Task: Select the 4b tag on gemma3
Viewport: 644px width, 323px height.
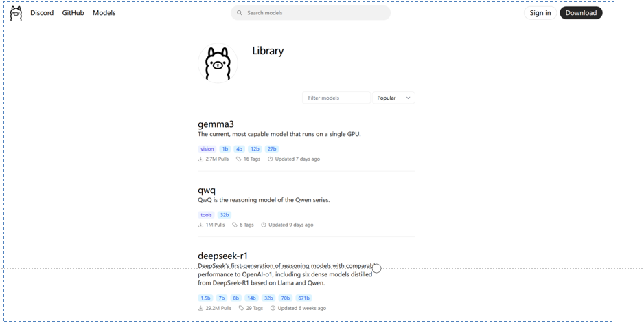Action: coord(239,149)
